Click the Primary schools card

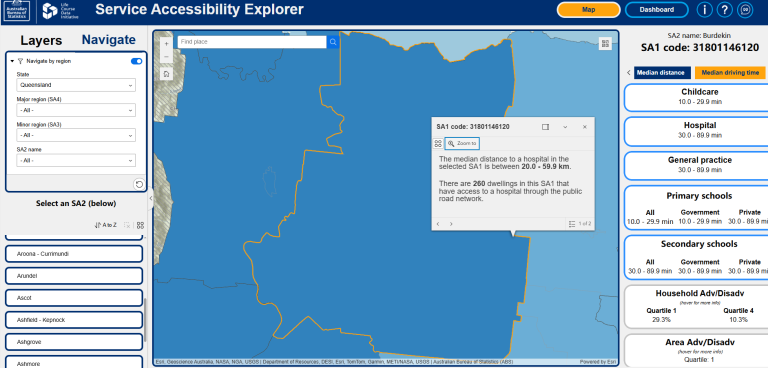[x=696, y=208]
